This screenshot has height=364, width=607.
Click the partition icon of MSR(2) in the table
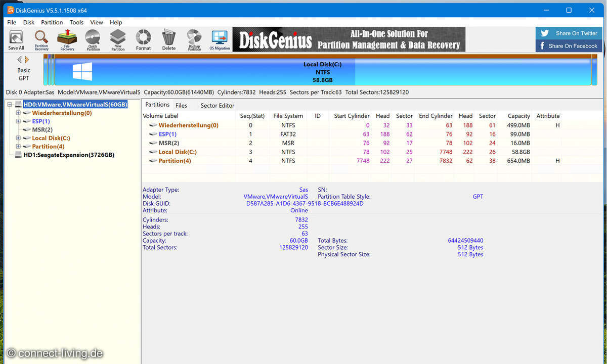[x=153, y=143]
